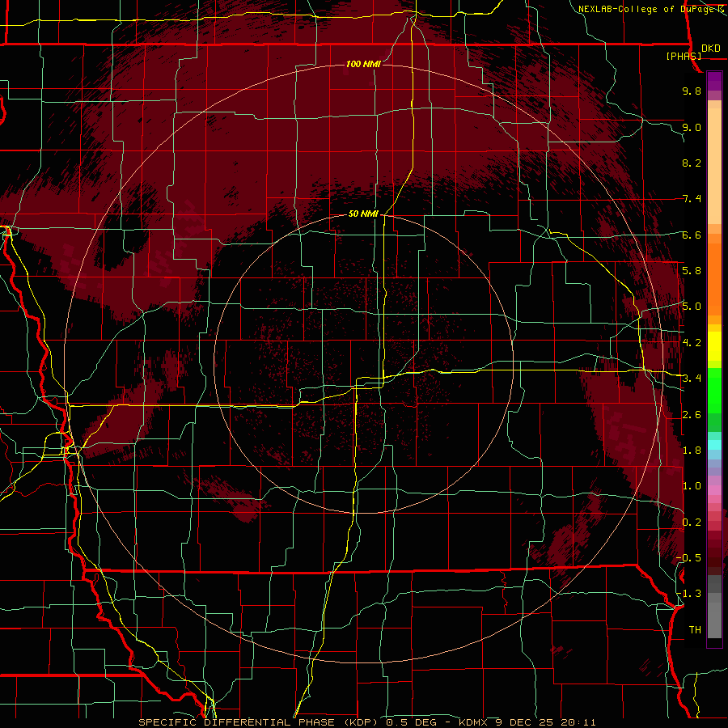Pick the pink segment on the color bar
Screen dimensions: 728x728
click(714, 490)
